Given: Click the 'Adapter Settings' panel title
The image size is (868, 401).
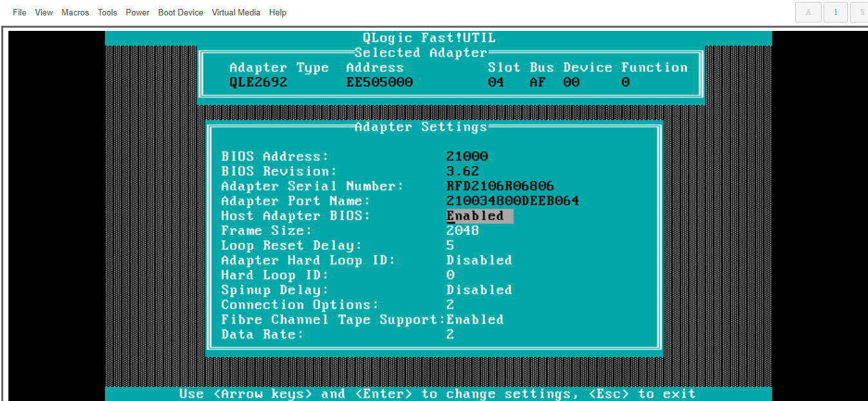Looking at the screenshot, I should pos(421,127).
